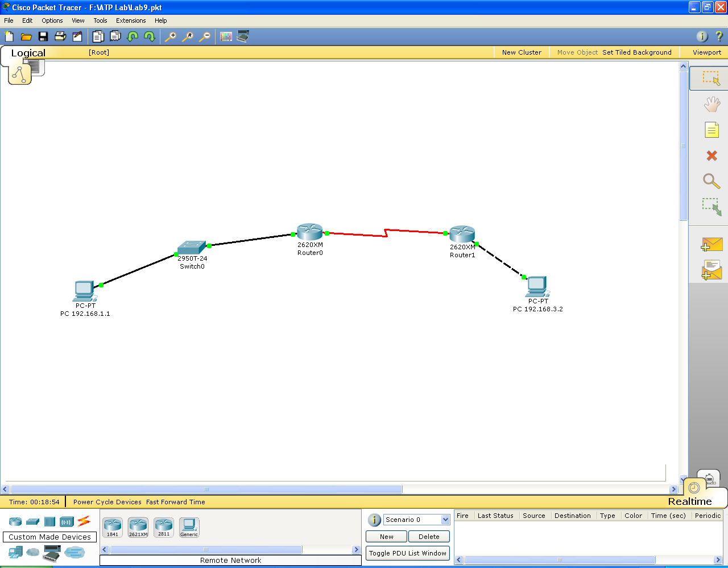Select the Inspect magnifier tool

point(712,181)
